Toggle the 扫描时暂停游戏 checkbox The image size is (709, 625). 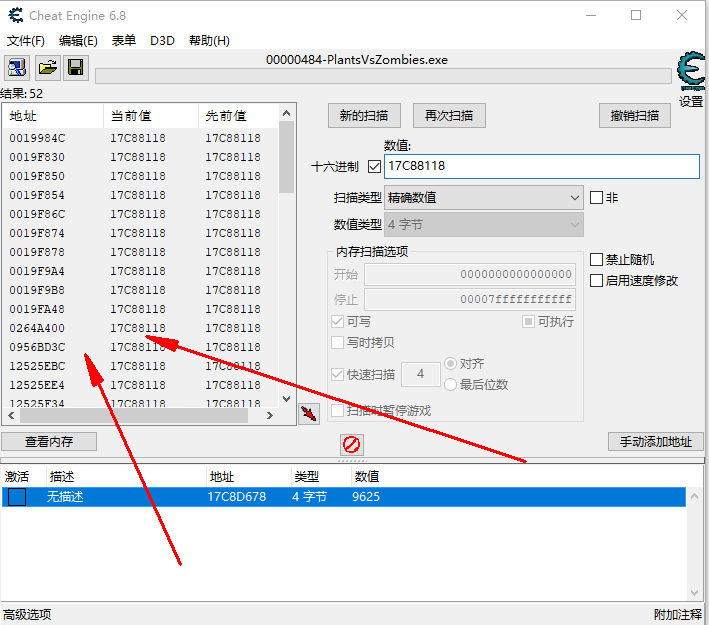[337, 411]
